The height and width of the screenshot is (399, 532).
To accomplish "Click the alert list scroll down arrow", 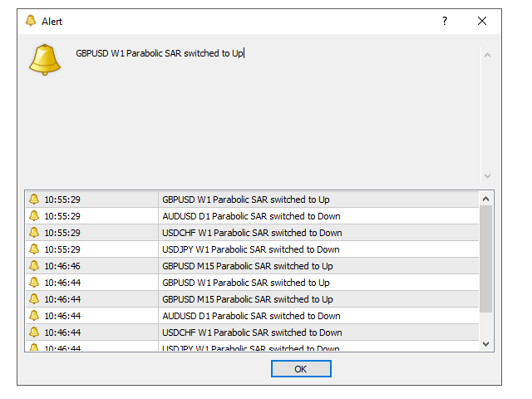I will pyautogui.click(x=486, y=342).
